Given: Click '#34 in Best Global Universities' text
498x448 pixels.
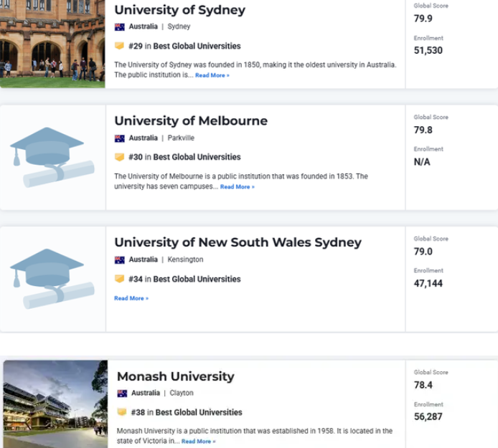Looking at the screenshot, I should pyautogui.click(x=184, y=280).
